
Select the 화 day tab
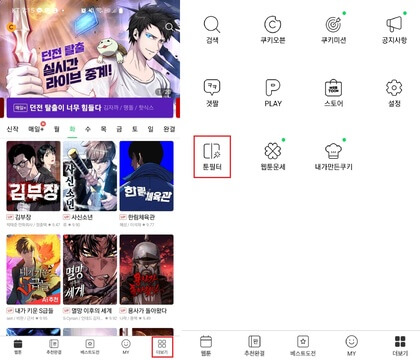pyautogui.click(x=72, y=129)
